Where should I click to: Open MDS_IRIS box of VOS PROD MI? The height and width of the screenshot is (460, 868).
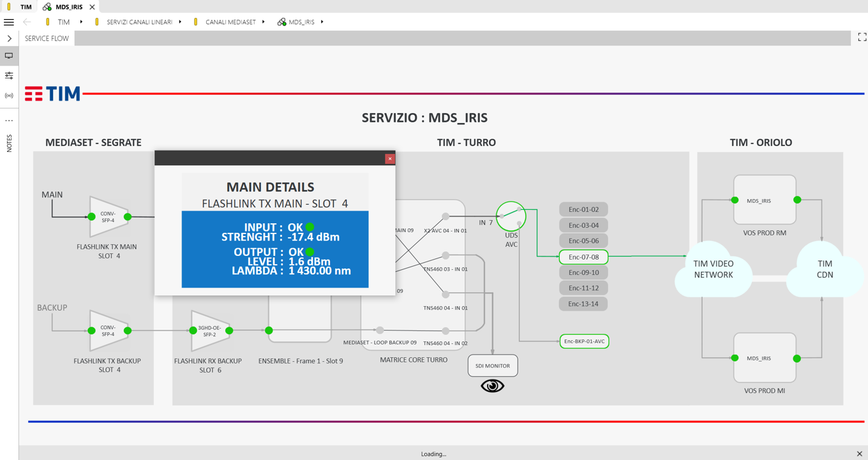[765, 358]
